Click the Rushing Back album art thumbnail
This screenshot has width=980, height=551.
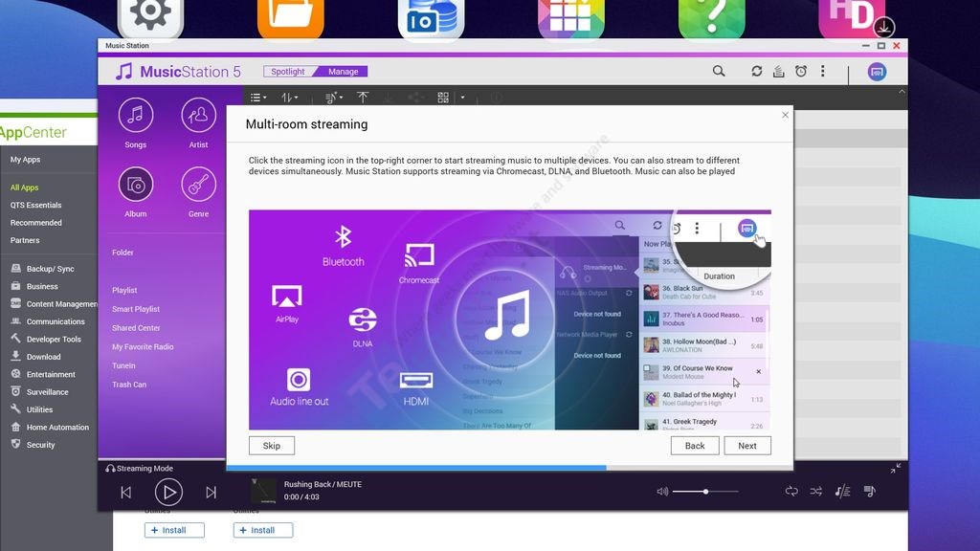[x=263, y=491]
